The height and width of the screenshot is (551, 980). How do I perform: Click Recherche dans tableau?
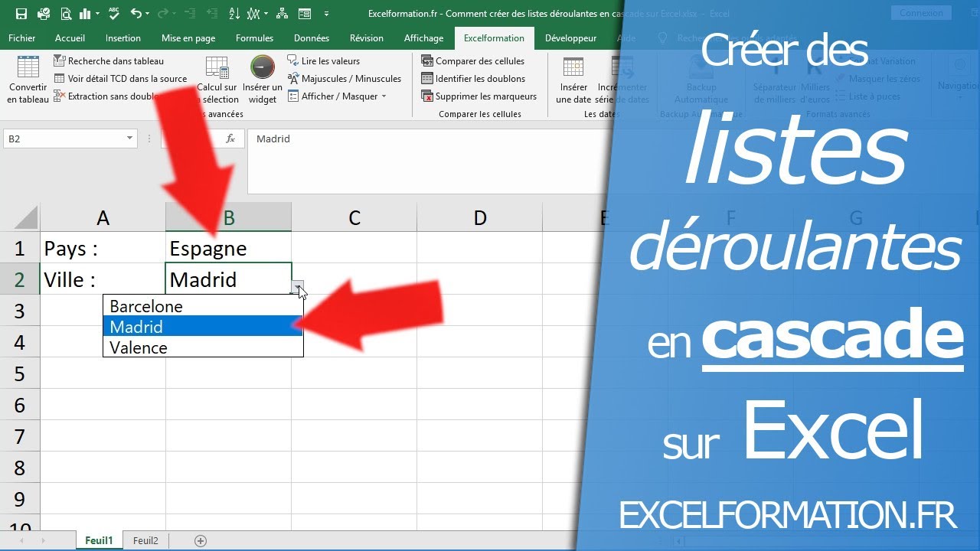coord(108,61)
